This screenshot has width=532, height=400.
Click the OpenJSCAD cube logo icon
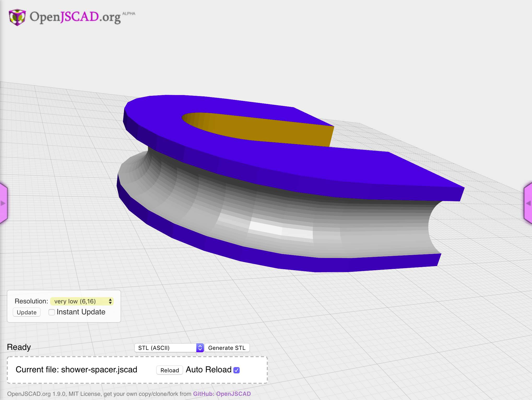point(17,16)
